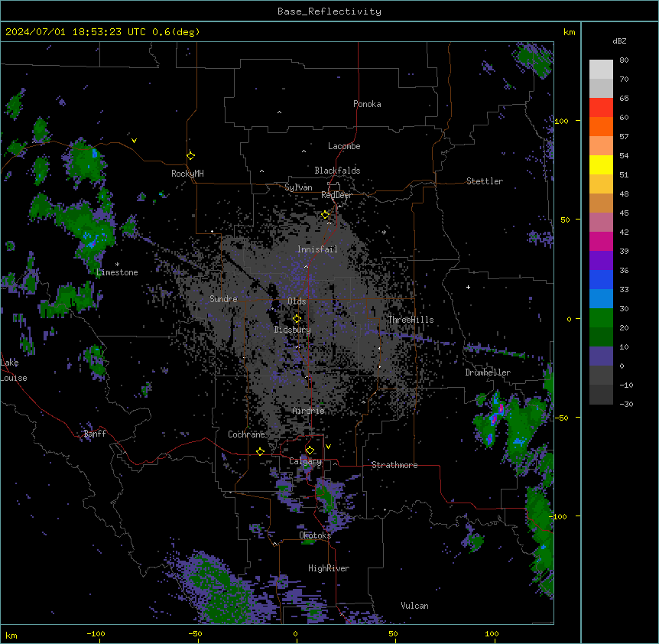
Task: Click the Olds town label
Action: [297, 301]
